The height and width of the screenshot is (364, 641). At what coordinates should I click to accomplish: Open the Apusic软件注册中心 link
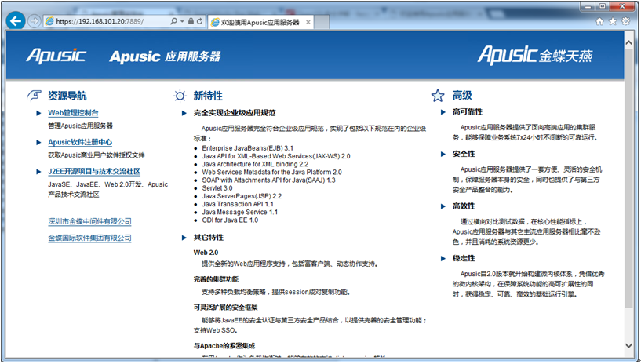click(80, 142)
